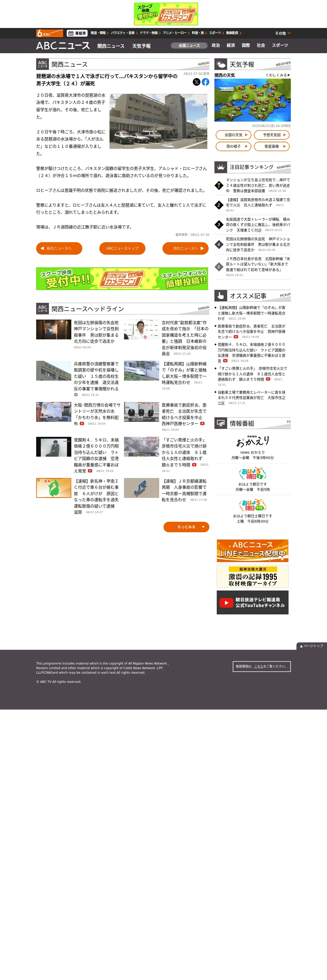The width and height of the screenshot is (327, 980).
Task: Click the ABCニューストップ button
Action: tap(122, 248)
